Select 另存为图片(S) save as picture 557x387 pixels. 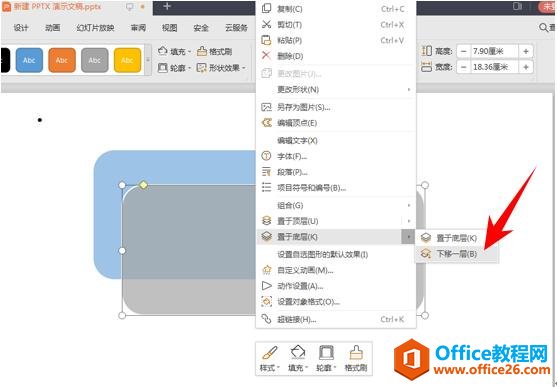[336, 107]
